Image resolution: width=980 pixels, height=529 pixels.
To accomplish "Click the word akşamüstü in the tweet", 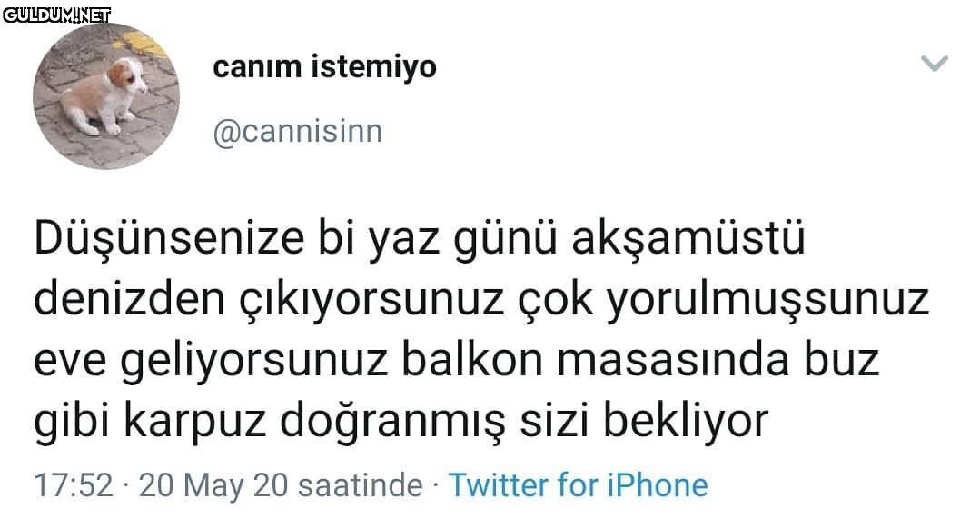I will tap(688, 240).
